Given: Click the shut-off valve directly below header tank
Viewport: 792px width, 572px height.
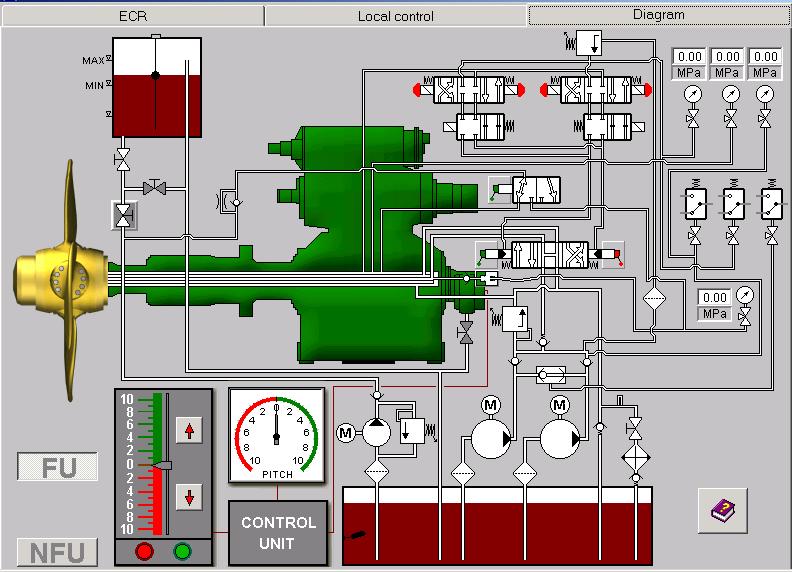Looking at the screenshot, I should point(123,159).
